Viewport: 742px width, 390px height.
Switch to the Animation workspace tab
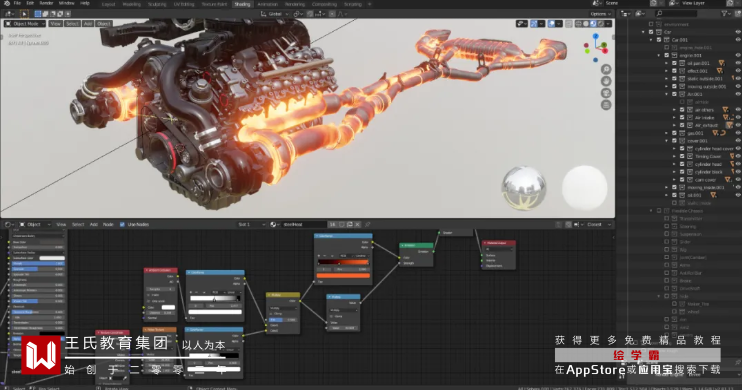pyautogui.click(x=267, y=4)
